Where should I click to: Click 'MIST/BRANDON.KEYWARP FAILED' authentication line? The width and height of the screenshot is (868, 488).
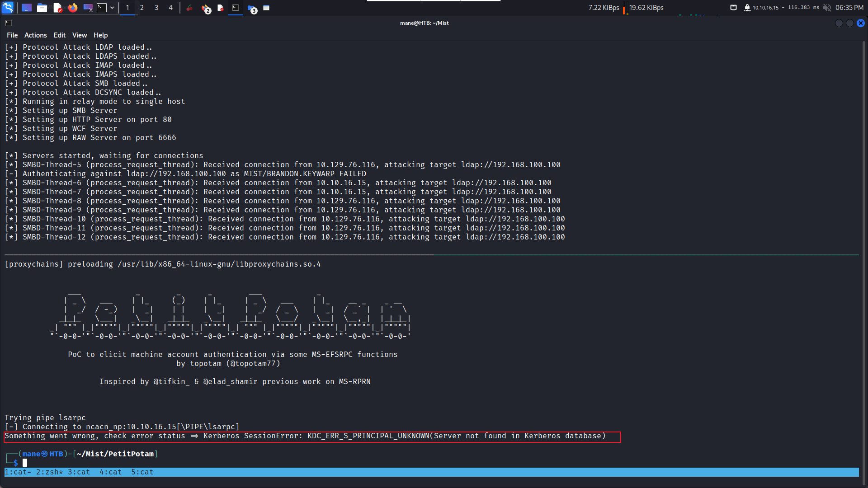[185, 174]
